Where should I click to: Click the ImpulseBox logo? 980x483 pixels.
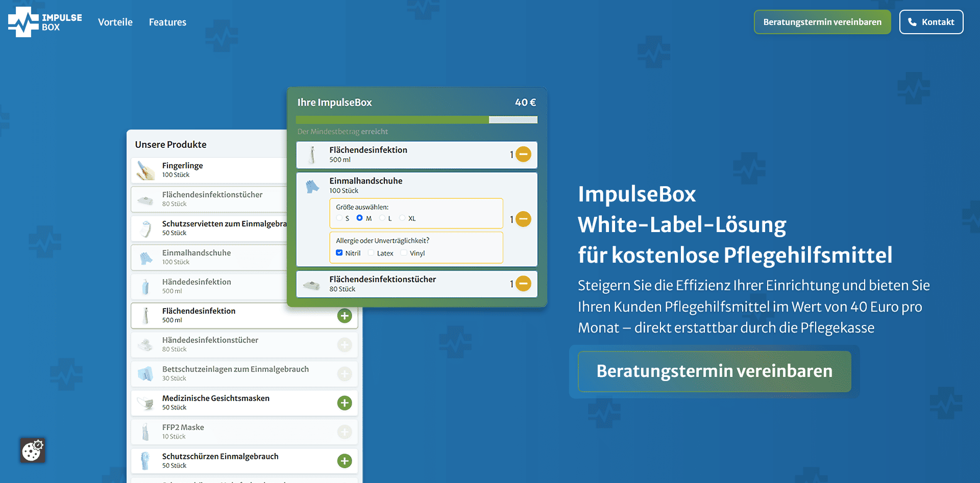tap(45, 22)
